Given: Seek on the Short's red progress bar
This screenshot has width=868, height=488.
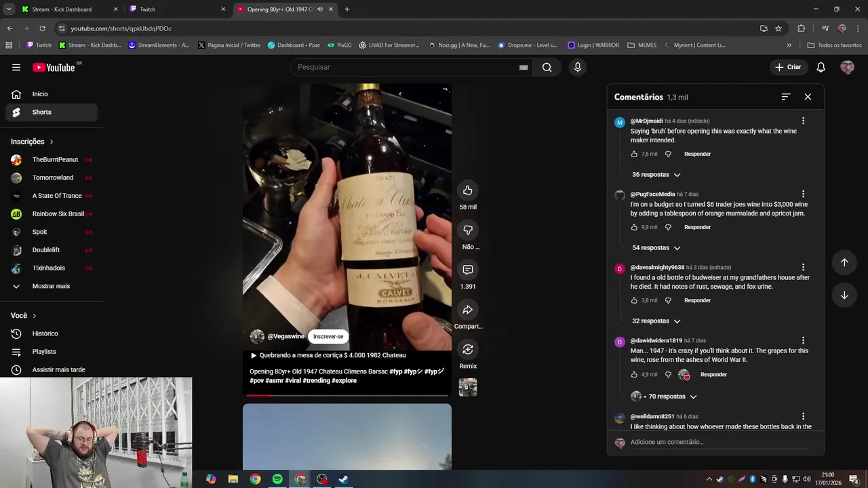Looking at the screenshot, I should pyautogui.click(x=347, y=395).
